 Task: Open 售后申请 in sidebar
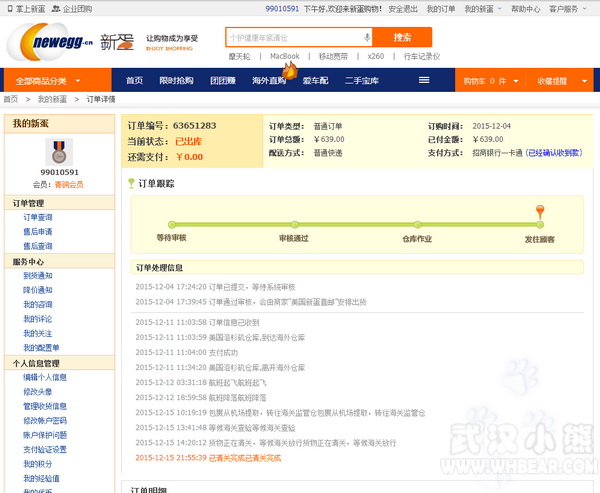(38, 232)
